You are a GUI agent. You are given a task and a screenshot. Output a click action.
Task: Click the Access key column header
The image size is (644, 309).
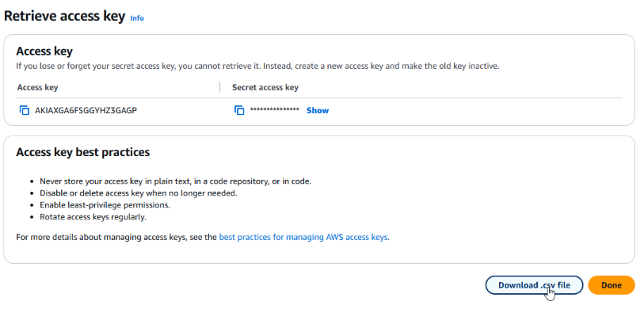[38, 87]
